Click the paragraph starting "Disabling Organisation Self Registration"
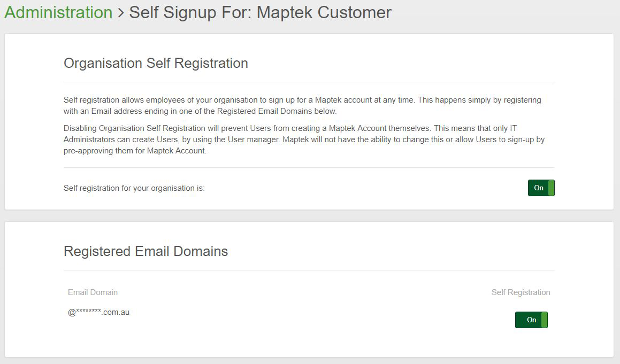 303,140
